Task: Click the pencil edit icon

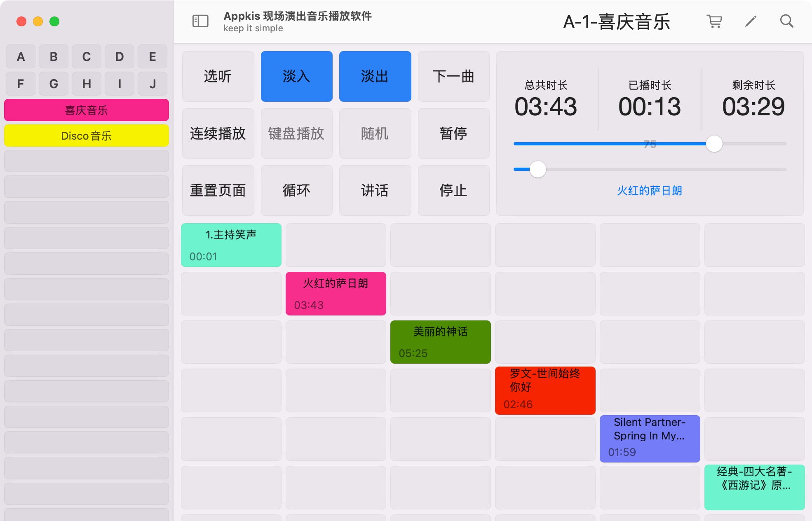Action: pyautogui.click(x=750, y=21)
